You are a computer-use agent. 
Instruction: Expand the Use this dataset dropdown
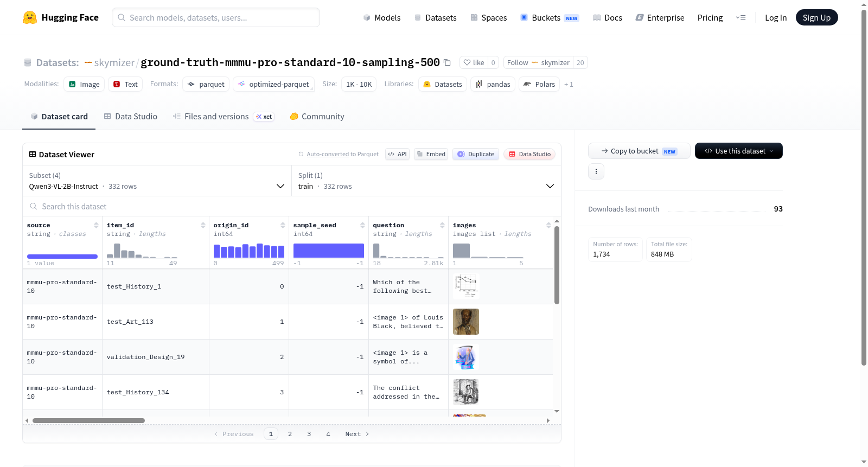739,151
